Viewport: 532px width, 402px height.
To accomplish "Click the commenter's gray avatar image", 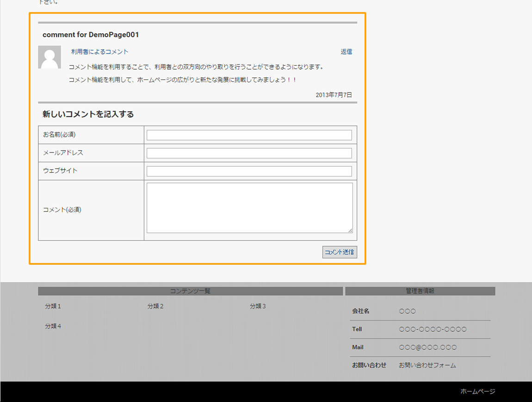I will [49, 57].
